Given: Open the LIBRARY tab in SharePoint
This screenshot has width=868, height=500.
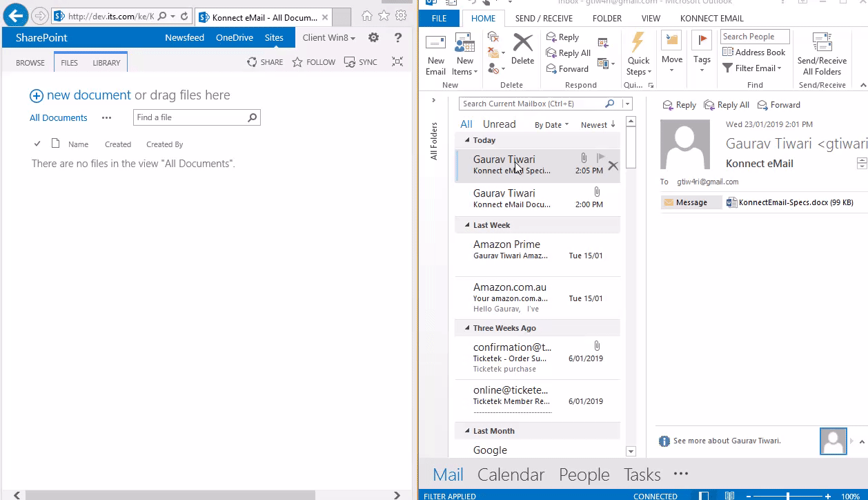Looking at the screenshot, I should pyautogui.click(x=106, y=61).
